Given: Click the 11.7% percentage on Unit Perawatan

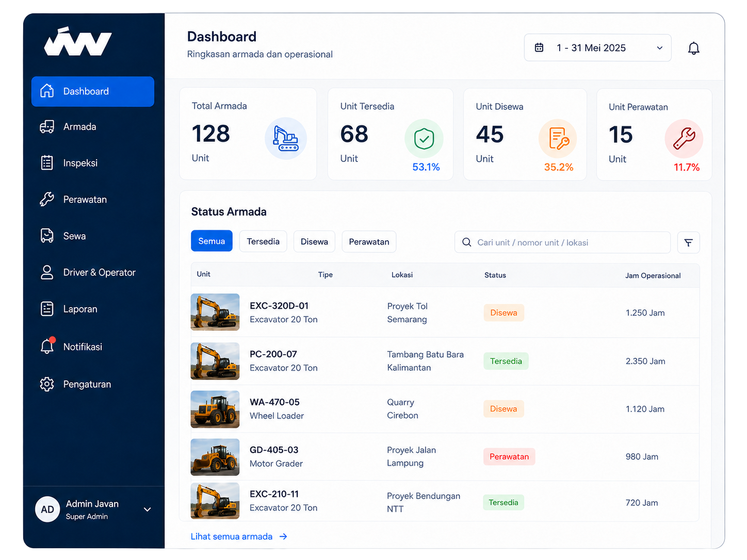Looking at the screenshot, I should tap(687, 168).
